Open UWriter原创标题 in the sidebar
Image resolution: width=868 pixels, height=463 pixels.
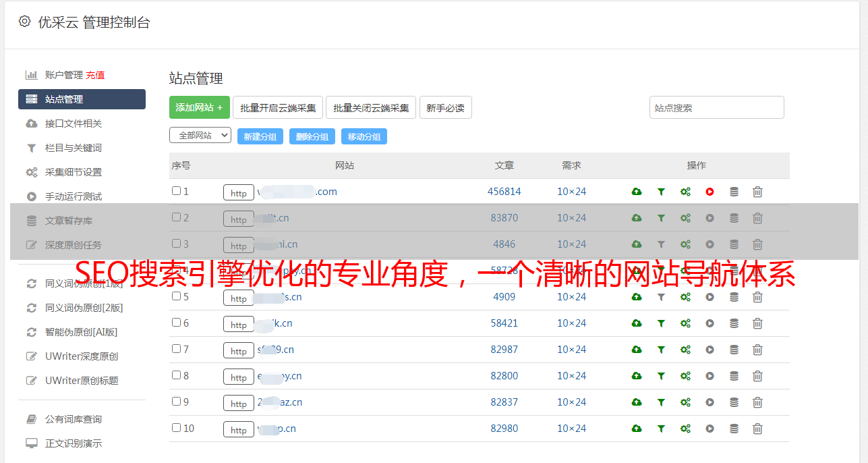(82, 381)
